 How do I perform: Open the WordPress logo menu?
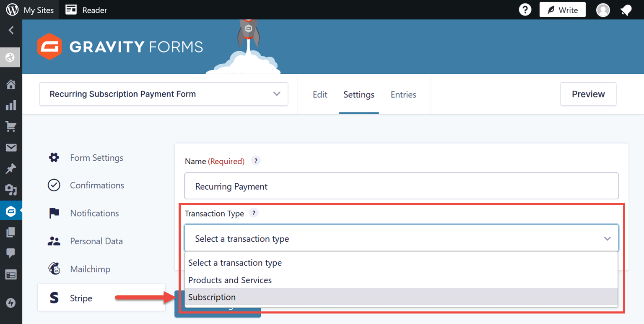12,10
